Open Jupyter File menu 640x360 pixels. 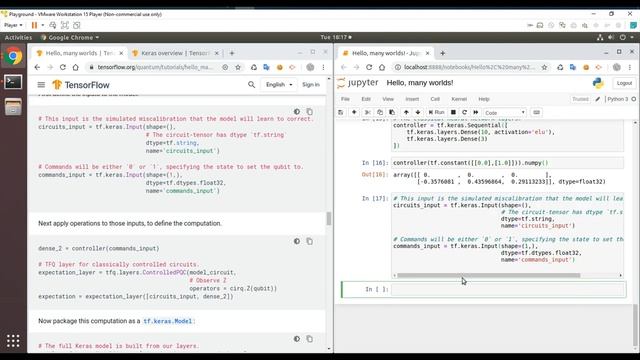click(345, 99)
